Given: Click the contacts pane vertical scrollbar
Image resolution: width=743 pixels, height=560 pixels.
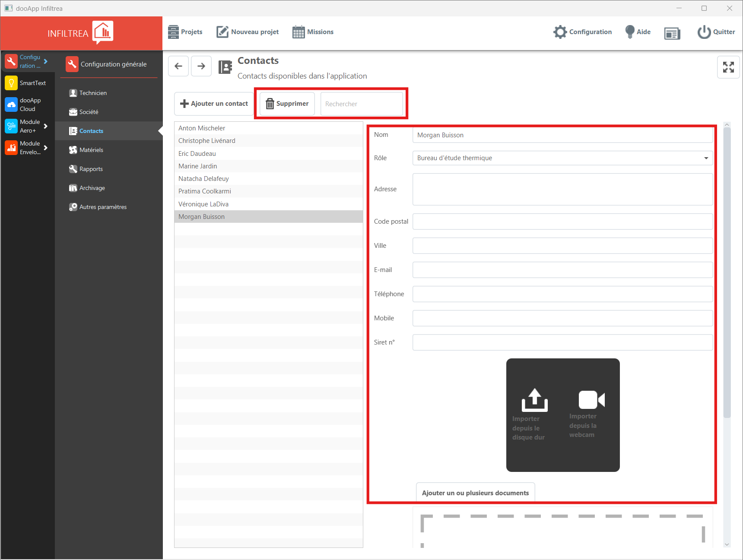Looking at the screenshot, I should coord(727,272).
